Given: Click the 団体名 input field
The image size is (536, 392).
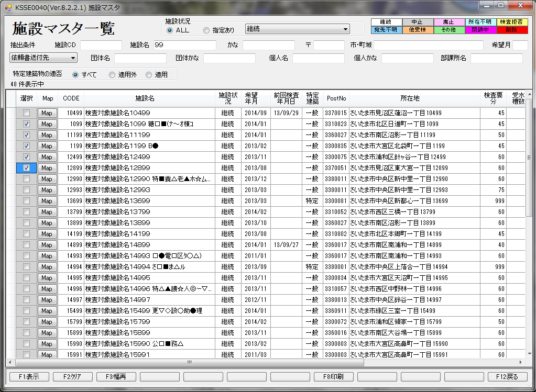Looking at the screenshot, I should [x=140, y=58].
